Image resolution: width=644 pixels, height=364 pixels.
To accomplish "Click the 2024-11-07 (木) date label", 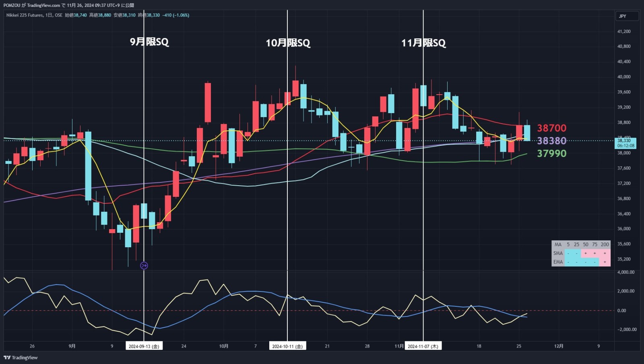I will click(423, 346).
